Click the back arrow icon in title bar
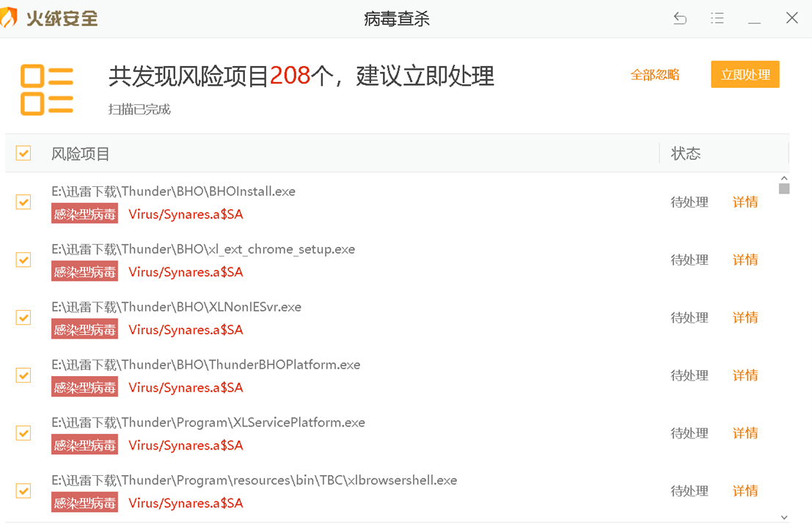Image resolution: width=812 pixels, height=530 pixels. (680, 18)
